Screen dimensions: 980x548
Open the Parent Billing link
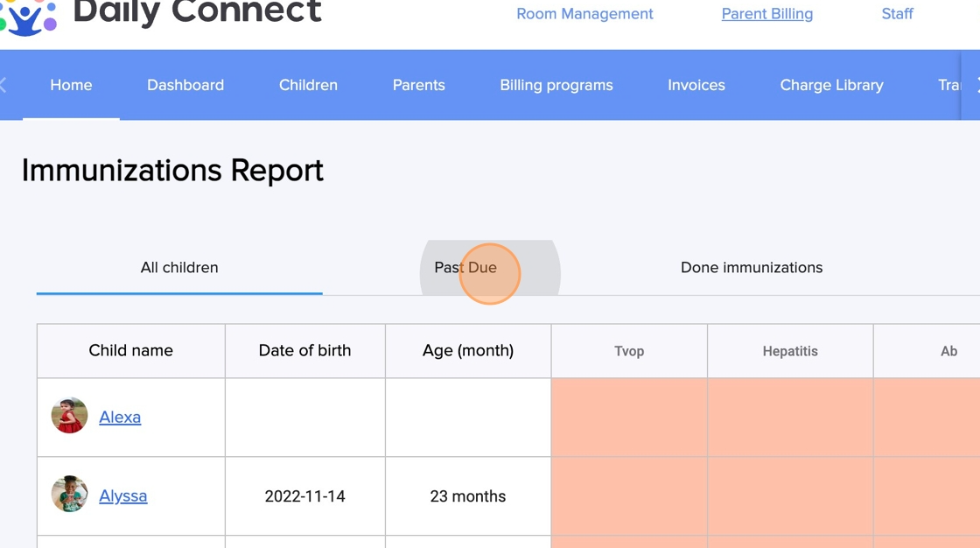[766, 14]
